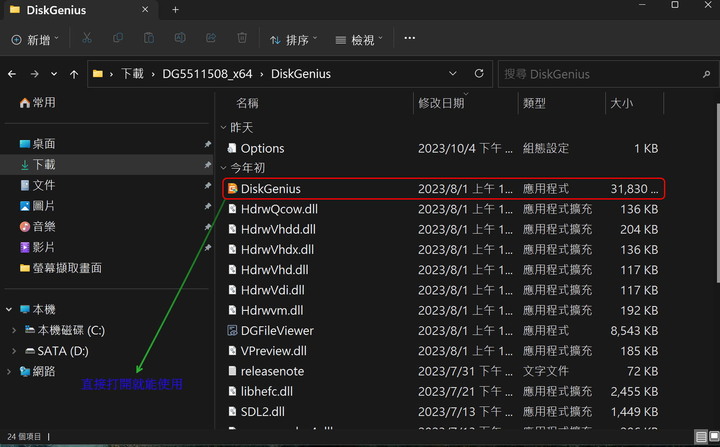Click the Options config file icon

tap(233, 148)
